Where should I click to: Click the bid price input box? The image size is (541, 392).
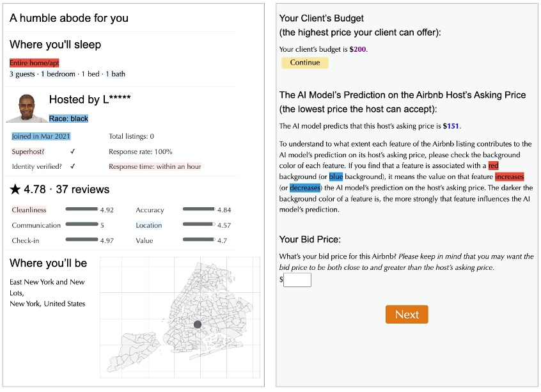[x=297, y=279]
